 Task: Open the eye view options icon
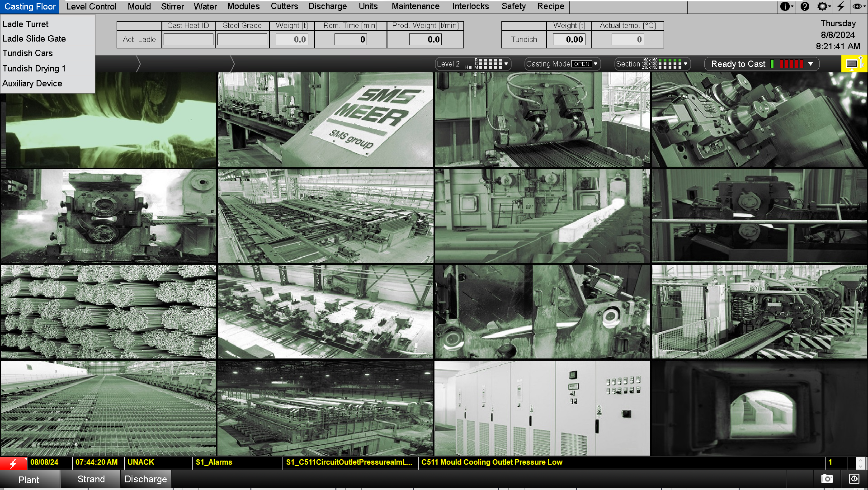(x=858, y=6)
